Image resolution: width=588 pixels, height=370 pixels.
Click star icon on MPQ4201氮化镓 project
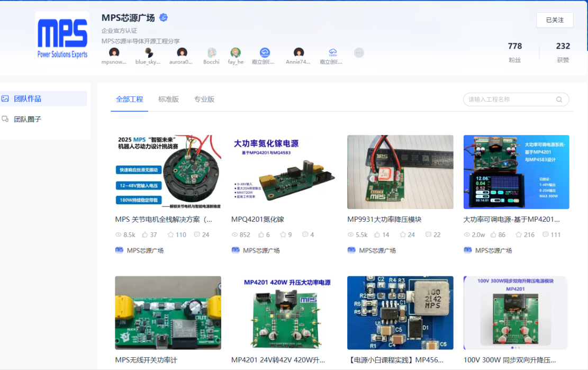coord(283,234)
